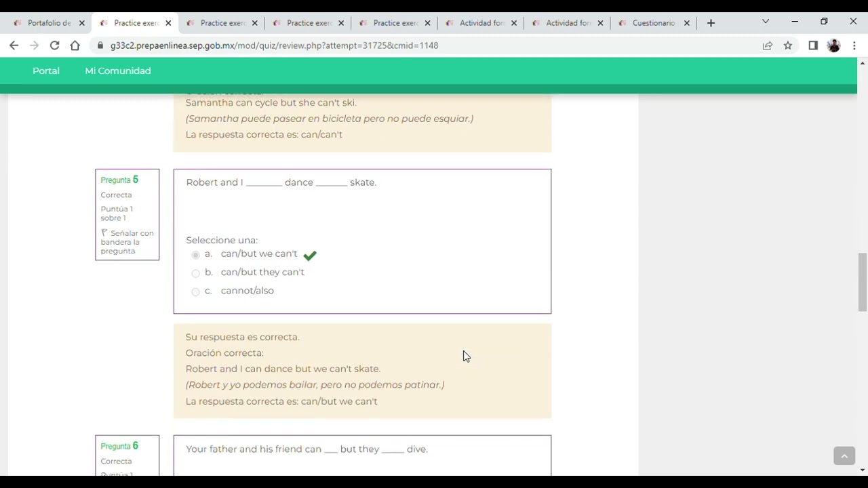The width and height of the screenshot is (868, 488).
Task: Close the Portafolio de tab
Action: coord(81,23)
